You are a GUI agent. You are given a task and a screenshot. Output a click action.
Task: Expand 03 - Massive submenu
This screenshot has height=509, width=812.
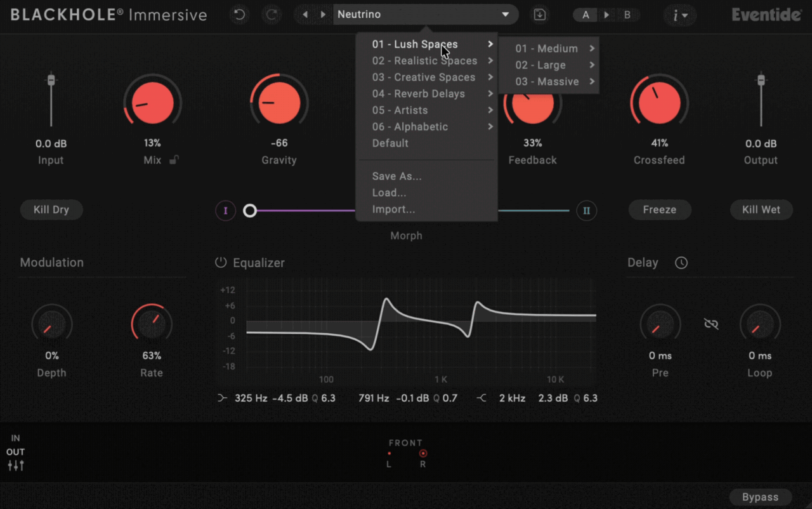(x=549, y=82)
